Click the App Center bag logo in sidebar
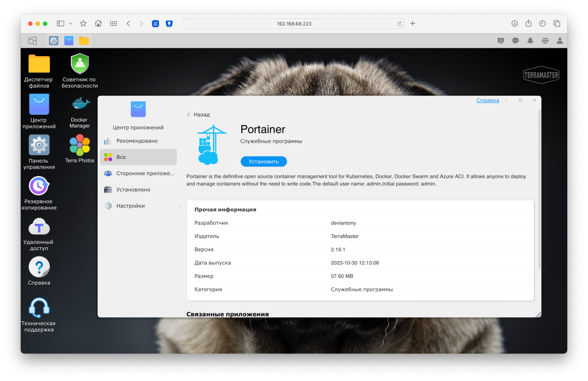 pyautogui.click(x=138, y=109)
